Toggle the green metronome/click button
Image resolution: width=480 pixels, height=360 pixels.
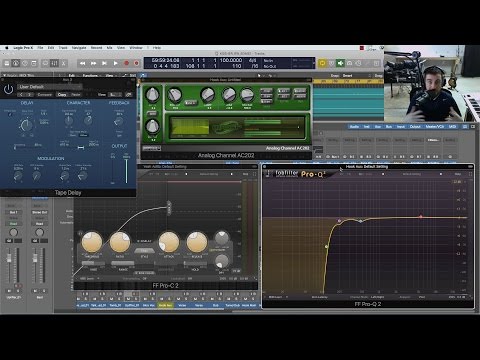tap(340, 63)
